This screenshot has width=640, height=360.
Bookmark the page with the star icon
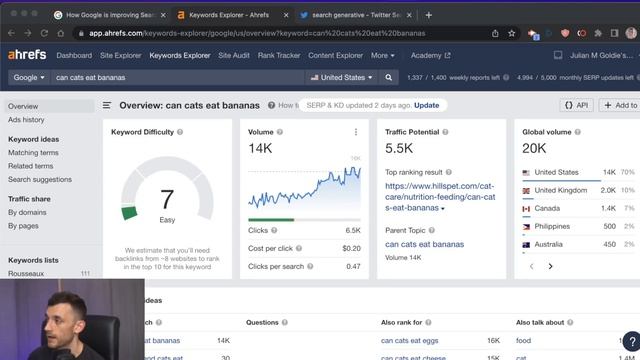click(511, 33)
